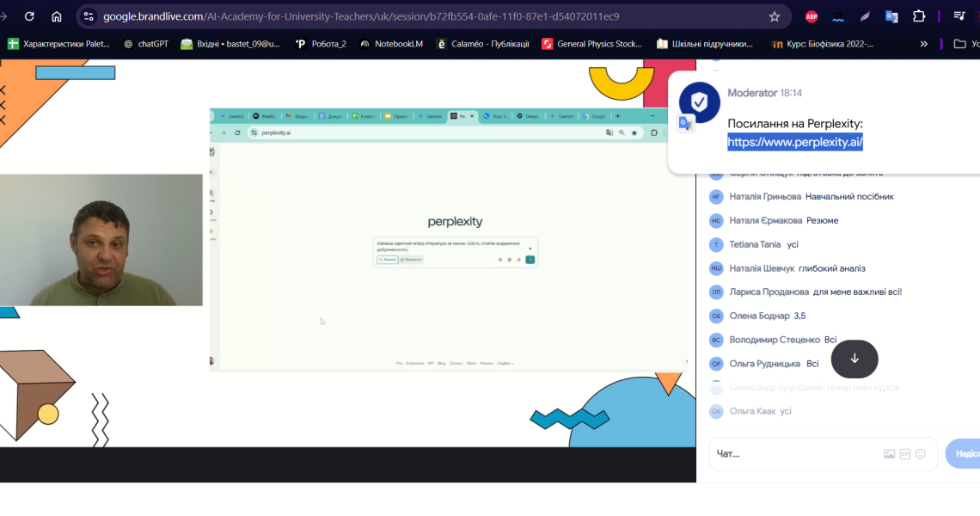Click the Moderator shield avatar

click(x=700, y=102)
